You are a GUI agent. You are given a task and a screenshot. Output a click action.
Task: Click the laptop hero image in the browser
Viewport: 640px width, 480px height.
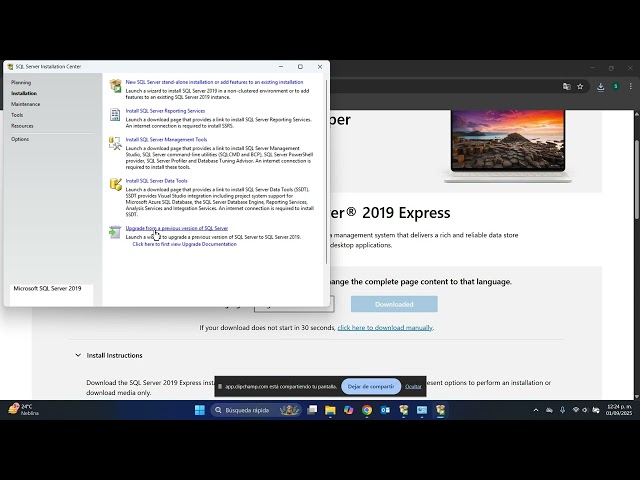click(508, 146)
